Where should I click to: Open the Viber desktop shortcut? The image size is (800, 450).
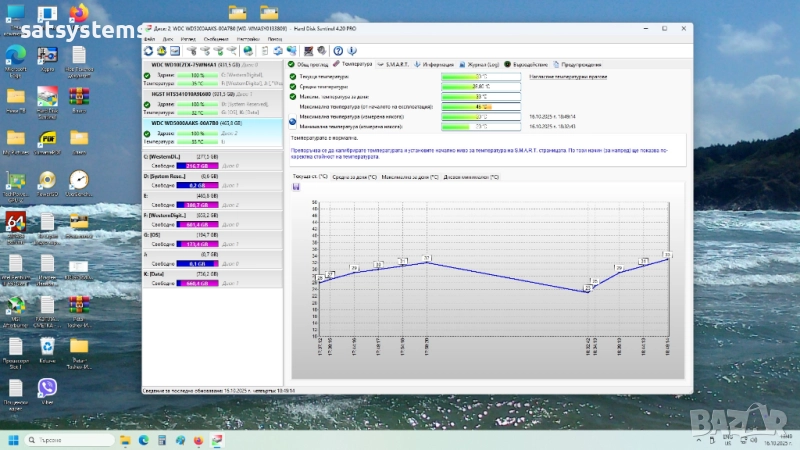pos(47,387)
